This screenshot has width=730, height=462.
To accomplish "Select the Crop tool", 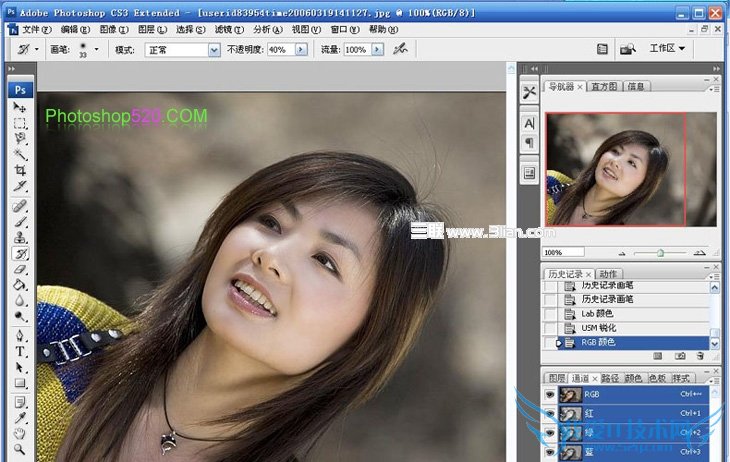I will [20, 171].
